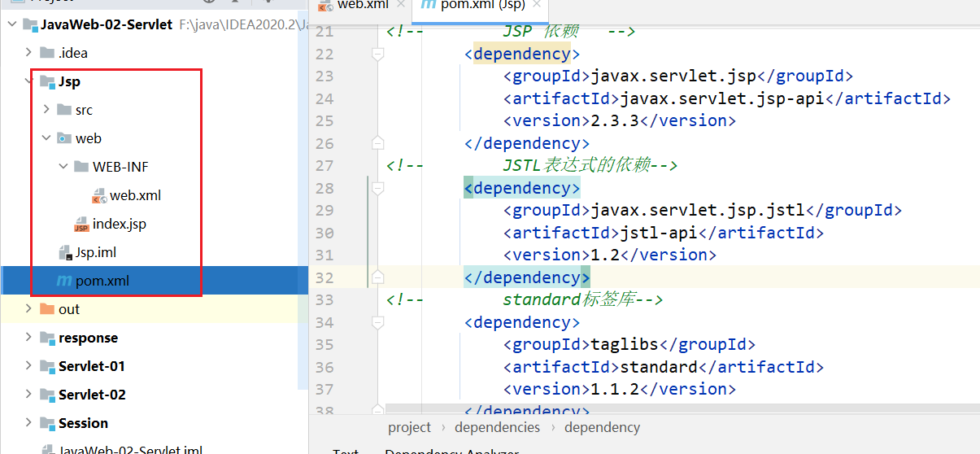The height and width of the screenshot is (454, 980).
Task: Click 'dependencies' in the breadcrumb bar
Action: pos(497,427)
